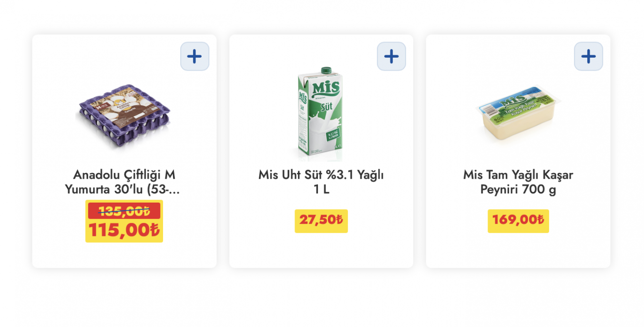
Task: Click the "1 L" line of the milk title
Action: (x=321, y=190)
